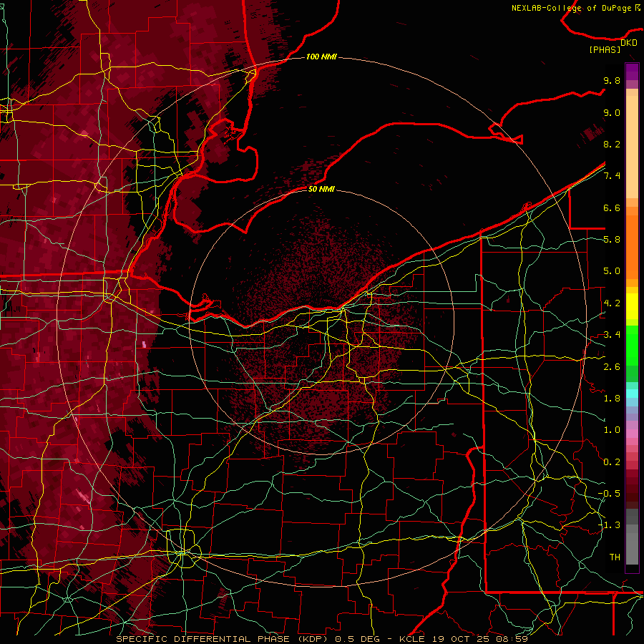Click the Specific Differential Phase caption

tap(321, 639)
